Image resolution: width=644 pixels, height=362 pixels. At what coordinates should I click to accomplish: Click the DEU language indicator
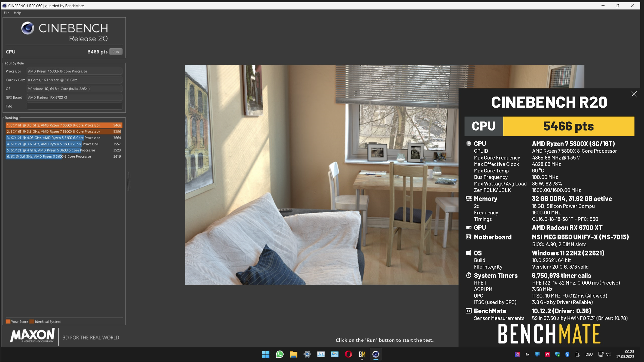(589, 354)
